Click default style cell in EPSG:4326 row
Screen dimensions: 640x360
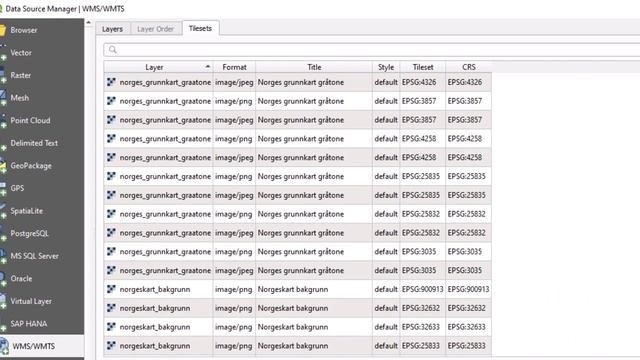pos(386,82)
